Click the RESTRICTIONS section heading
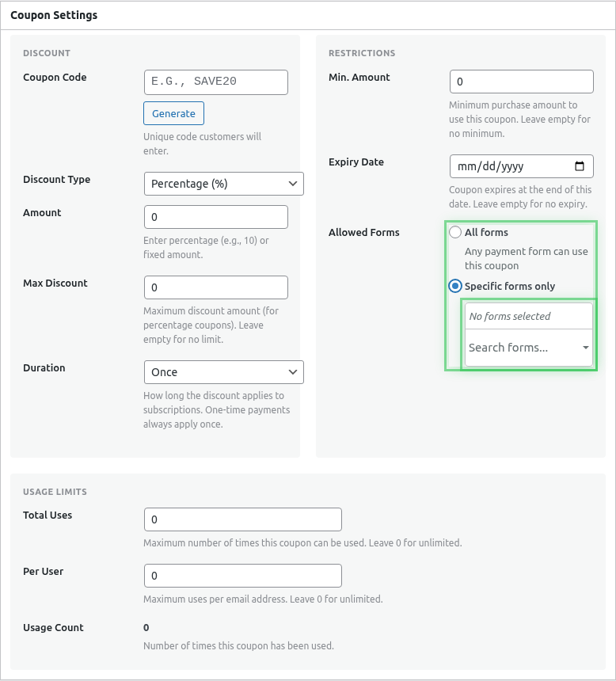 coord(362,53)
